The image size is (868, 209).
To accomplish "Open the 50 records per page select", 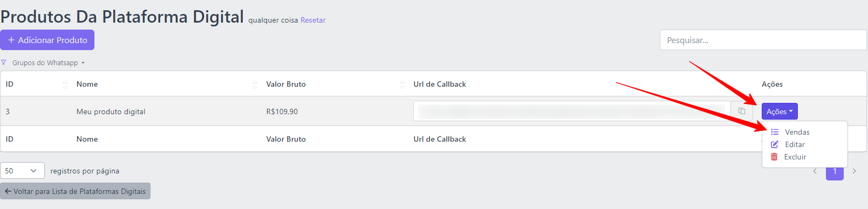I will 22,171.
